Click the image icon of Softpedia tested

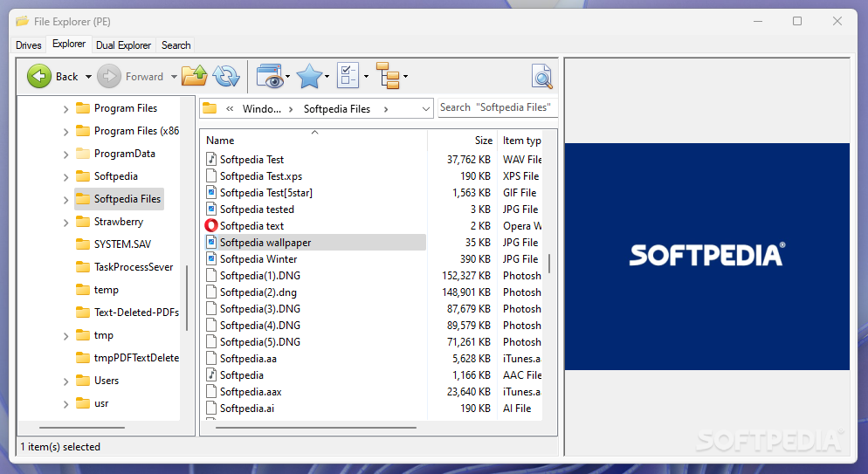click(x=211, y=210)
